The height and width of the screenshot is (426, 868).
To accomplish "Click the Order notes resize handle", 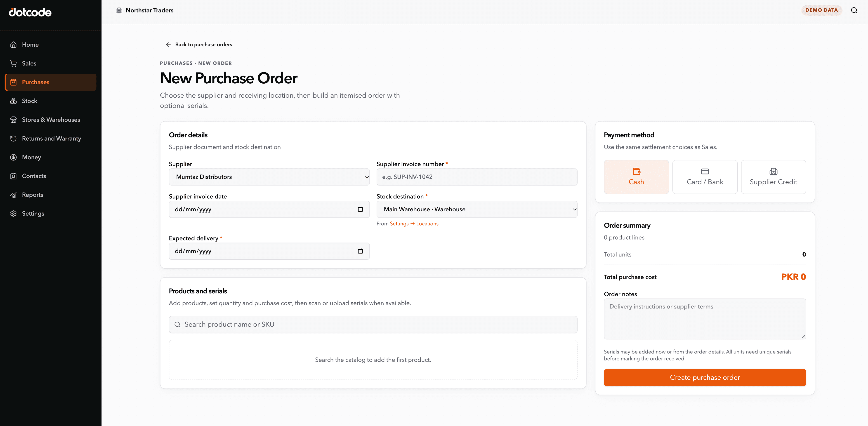I will point(803,337).
